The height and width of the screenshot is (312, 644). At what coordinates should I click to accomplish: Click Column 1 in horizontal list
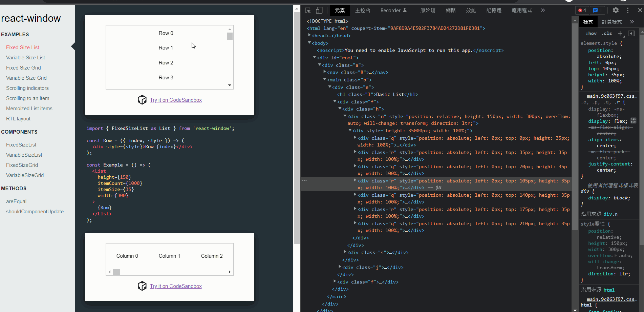tap(169, 256)
